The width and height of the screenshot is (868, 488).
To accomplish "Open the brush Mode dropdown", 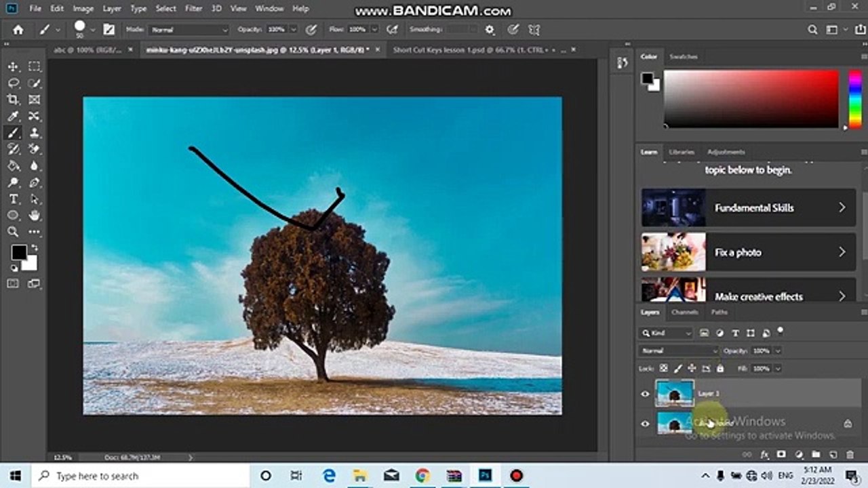I will tap(189, 30).
